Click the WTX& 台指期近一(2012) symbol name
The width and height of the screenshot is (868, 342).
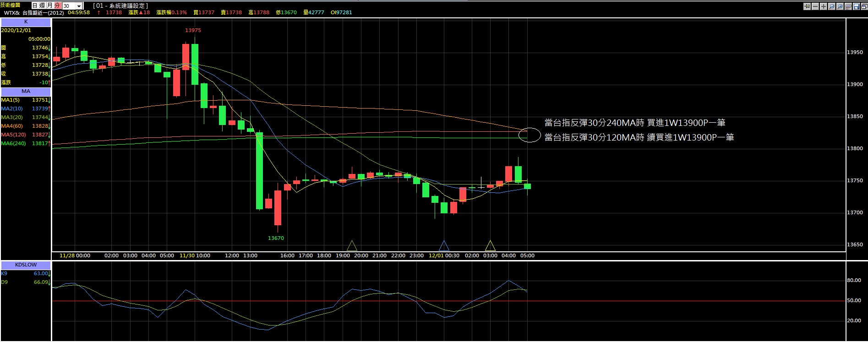click(x=33, y=13)
